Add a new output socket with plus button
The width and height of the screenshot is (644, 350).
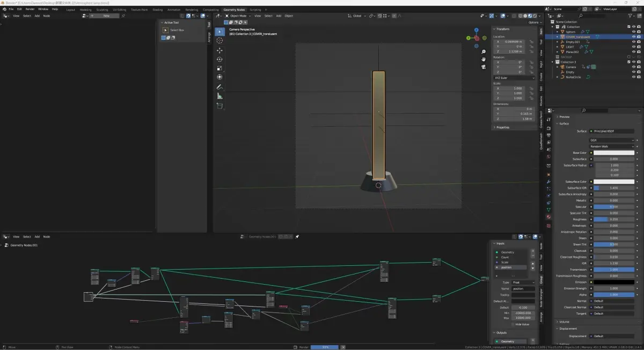click(533, 341)
